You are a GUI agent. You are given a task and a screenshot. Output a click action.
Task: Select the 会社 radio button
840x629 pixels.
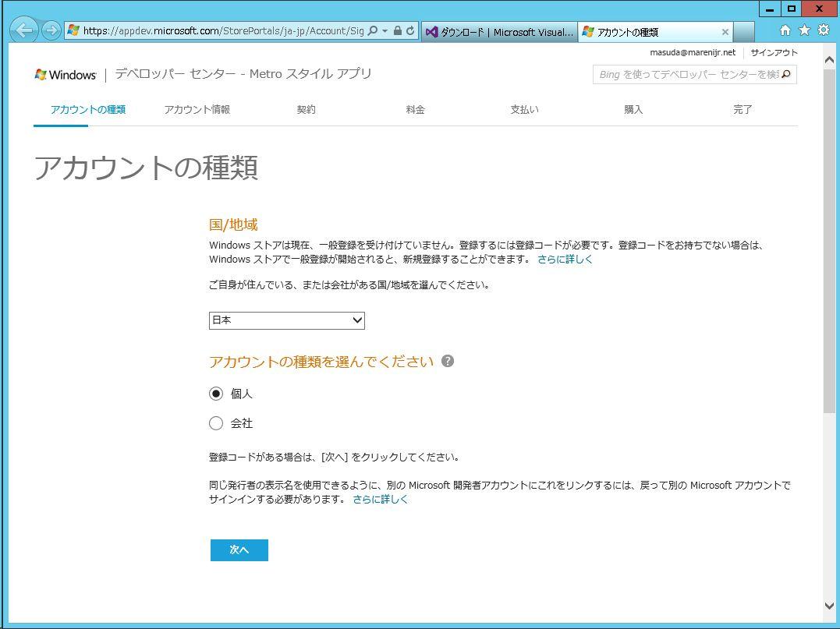pyautogui.click(x=216, y=423)
